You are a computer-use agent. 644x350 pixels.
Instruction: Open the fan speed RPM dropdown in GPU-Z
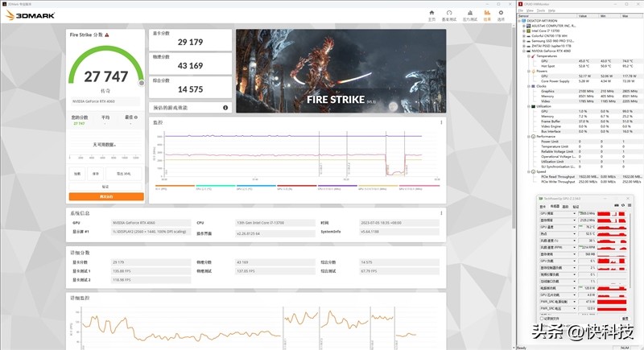[574, 248]
